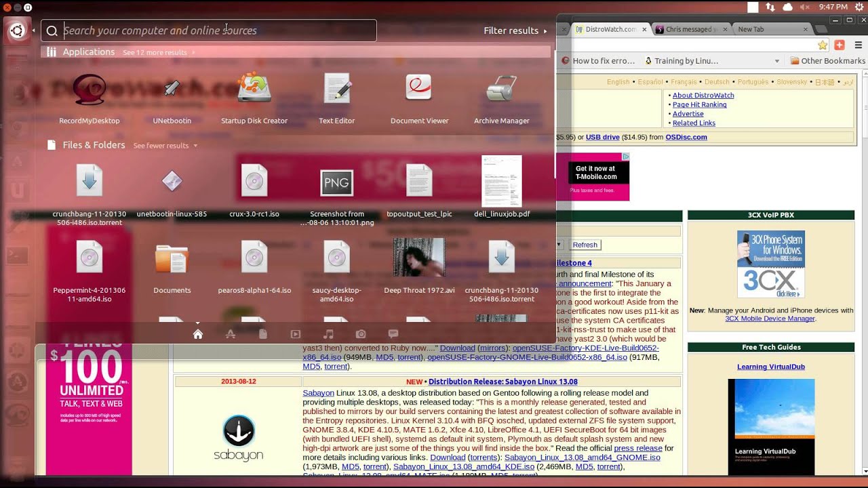Viewport: 868px width, 488px height.
Task: Open UNetbootin application icon
Action: point(172,89)
